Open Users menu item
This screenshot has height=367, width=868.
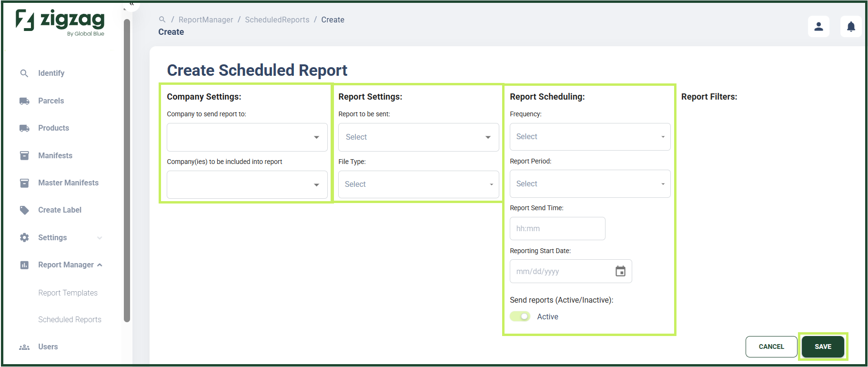(x=48, y=347)
